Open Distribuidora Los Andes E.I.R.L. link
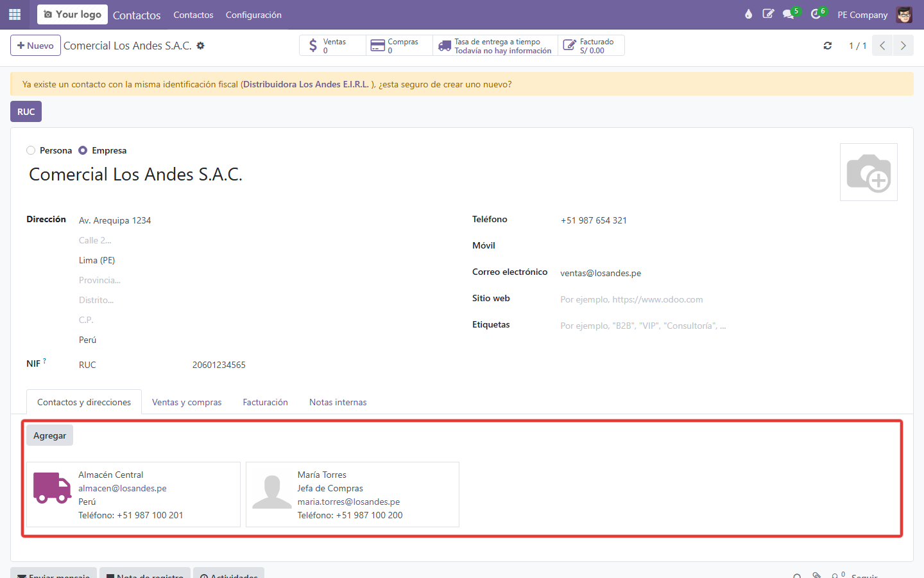Viewport: 924px width, 578px height. pyautogui.click(x=306, y=84)
